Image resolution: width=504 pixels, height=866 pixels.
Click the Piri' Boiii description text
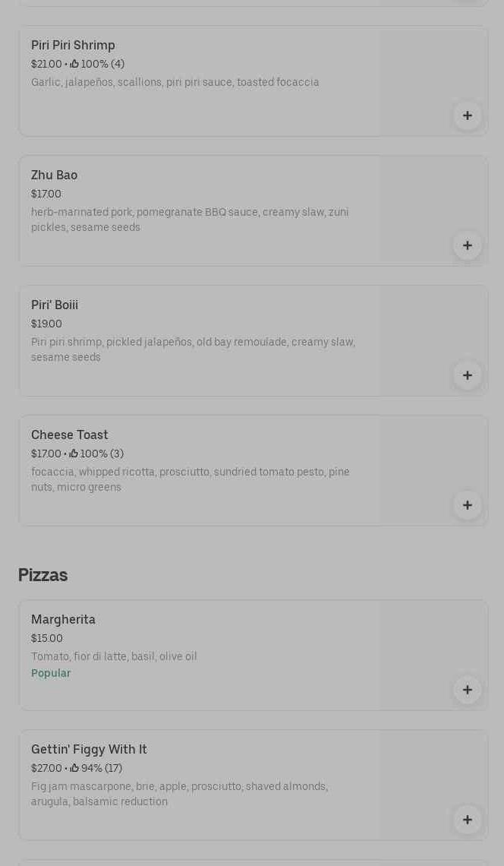[x=193, y=349]
